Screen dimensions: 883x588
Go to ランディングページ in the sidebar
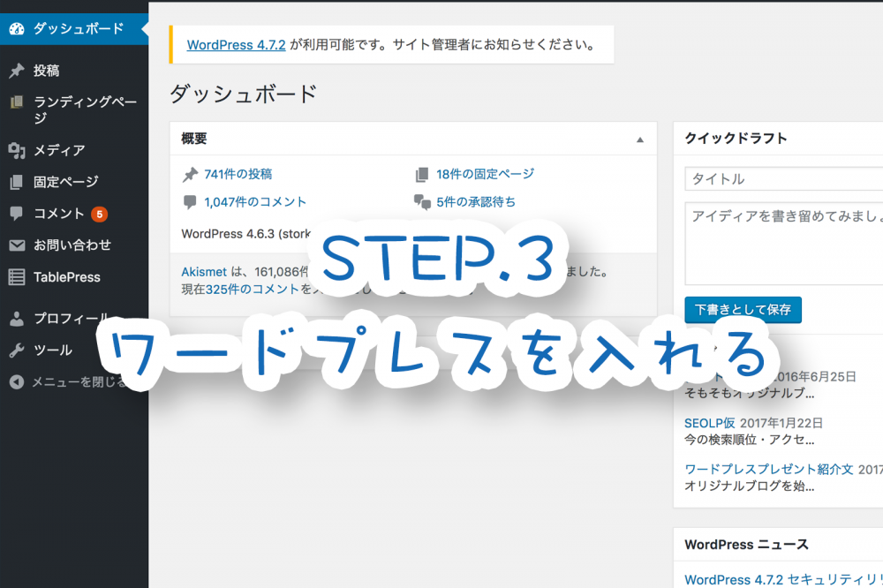[85, 109]
